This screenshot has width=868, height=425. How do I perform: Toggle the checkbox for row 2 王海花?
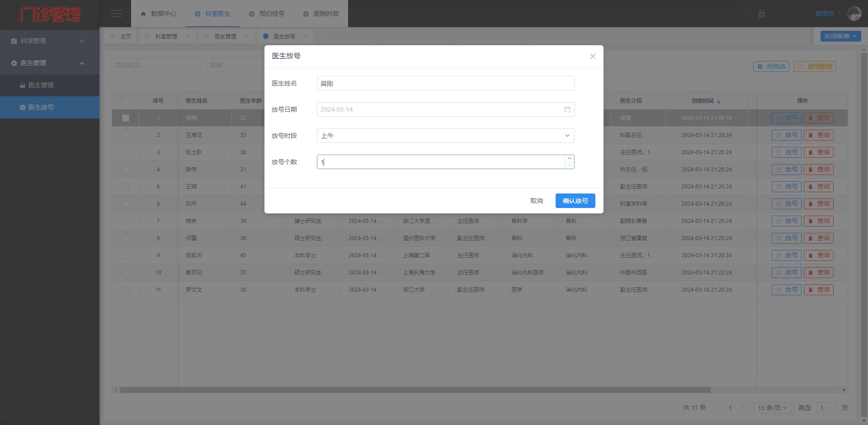coord(126,135)
